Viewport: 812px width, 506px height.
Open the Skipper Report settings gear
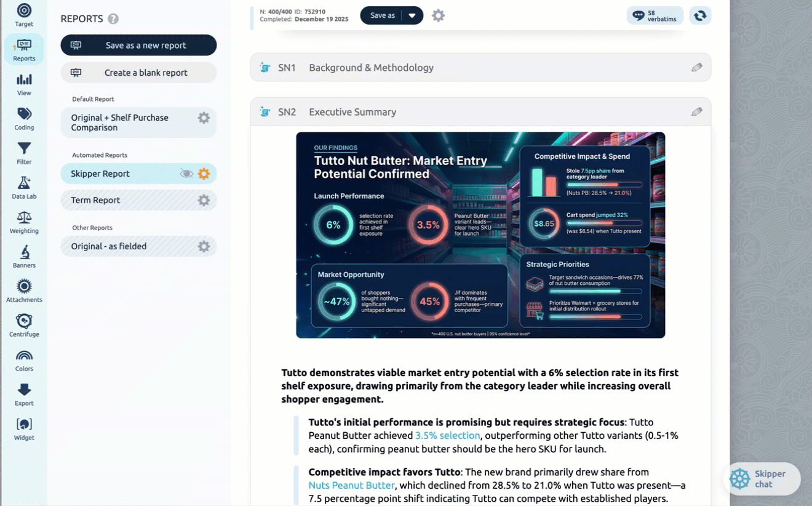coord(204,174)
